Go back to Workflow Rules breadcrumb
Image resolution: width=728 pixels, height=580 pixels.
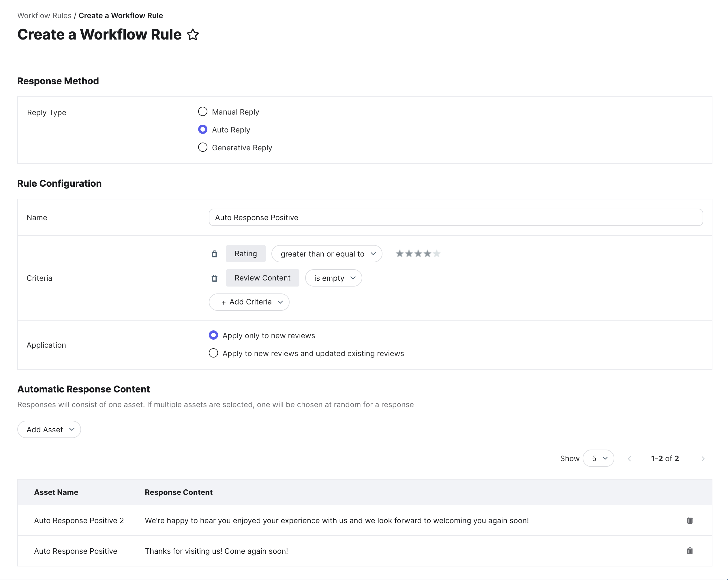pos(44,16)
